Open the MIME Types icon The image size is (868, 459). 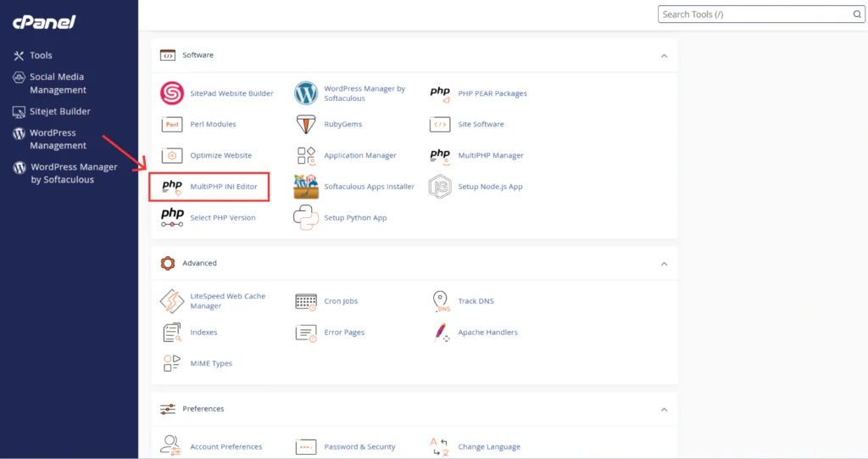click(172, 363)
